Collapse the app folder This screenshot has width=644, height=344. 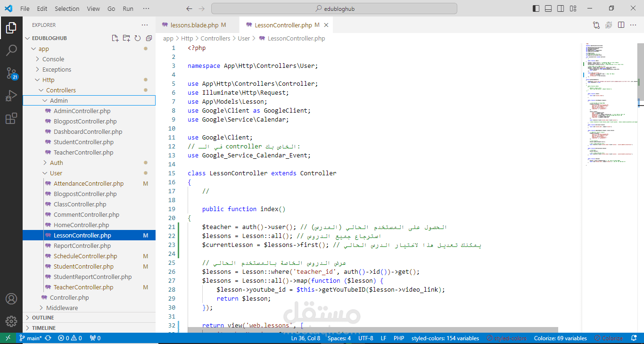(89, 49)
